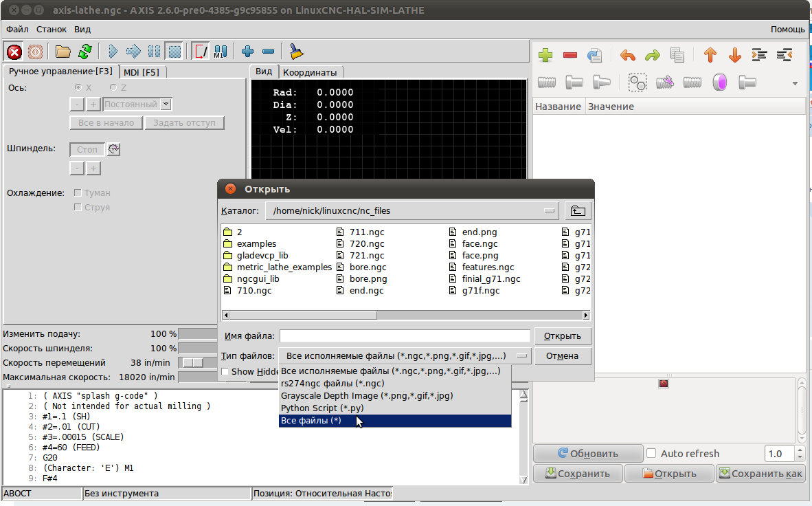Pause execution with the pause icon

click(x=155, y=52)
